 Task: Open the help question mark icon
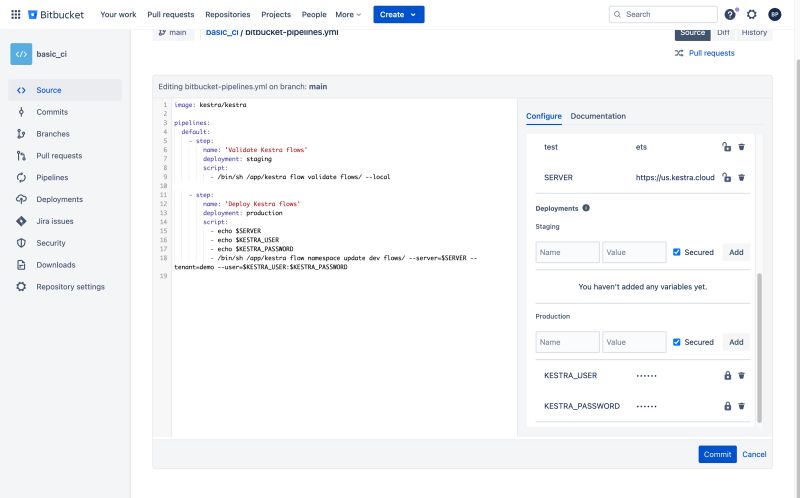point(730,14)
